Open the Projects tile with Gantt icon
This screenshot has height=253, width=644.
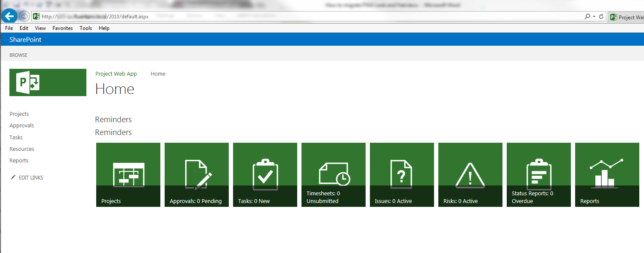click(128, 175)
